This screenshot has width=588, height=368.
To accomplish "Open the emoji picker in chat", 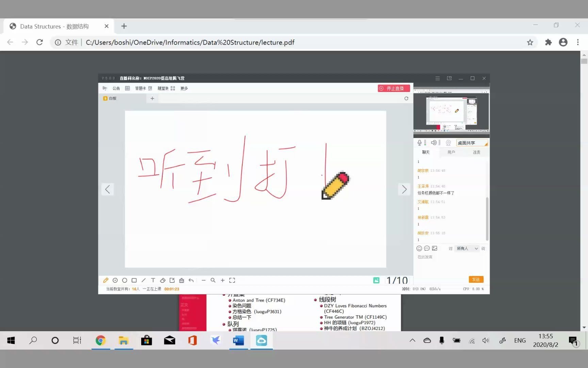I will tap(419, 248).
